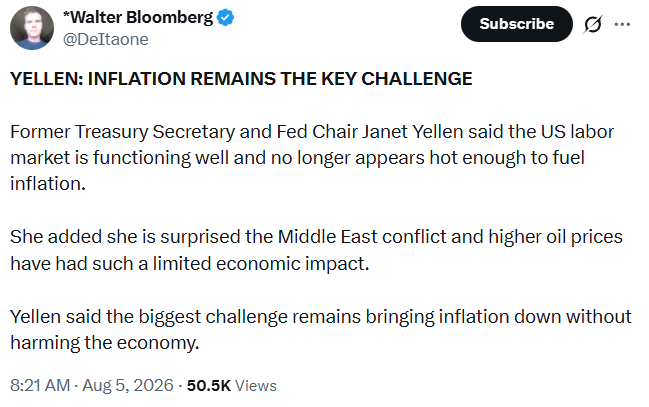Open Walter Bloomberg's profile picture

click(32, 28)
